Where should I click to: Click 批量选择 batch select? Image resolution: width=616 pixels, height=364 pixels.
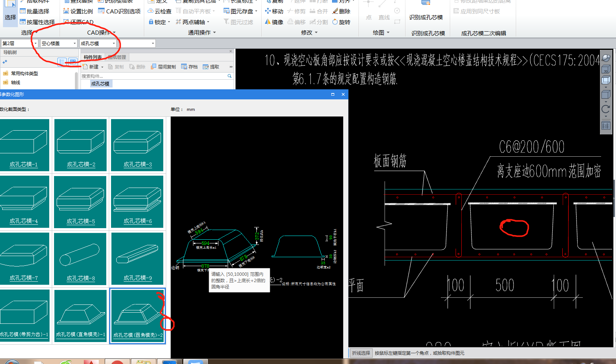coord(34,12)
